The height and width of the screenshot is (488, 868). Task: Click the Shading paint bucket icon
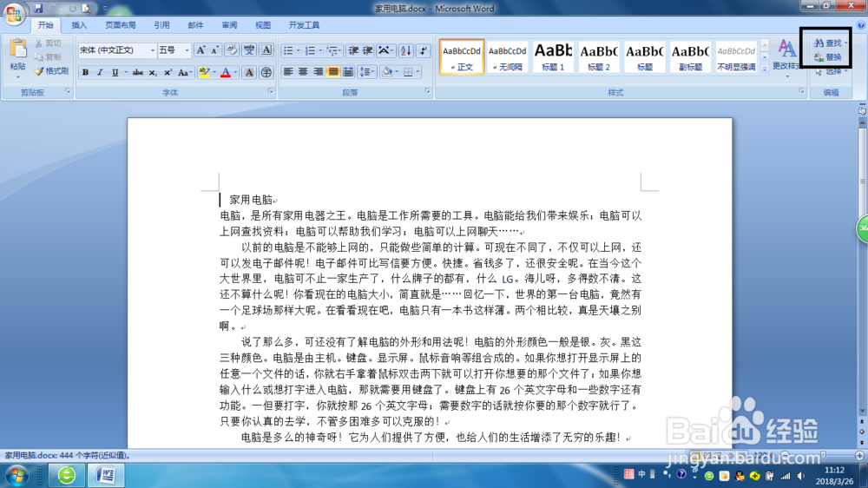[387, 72]
